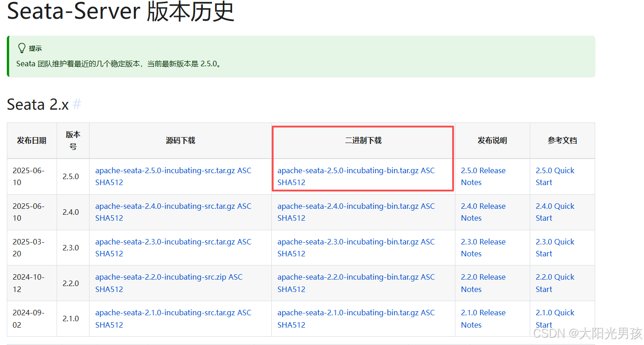The height and width of the screenshot is (345, 644).
Task: Download apache-seata-2.5.0-incubating-src.tar.gz
Action: (x=165, y=170)
